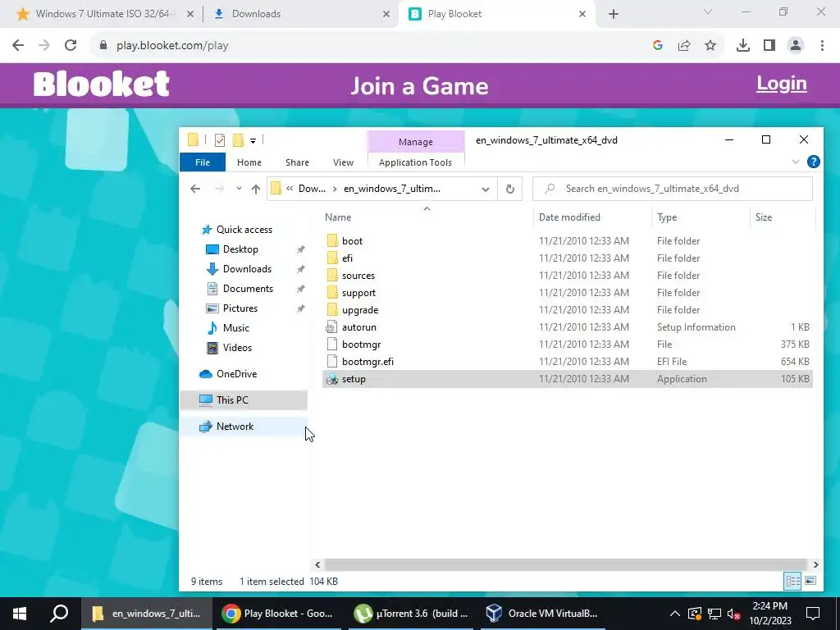Screen dimensions: 840x630
Task: Switch to large icons view icon
Action: (810, 582)
